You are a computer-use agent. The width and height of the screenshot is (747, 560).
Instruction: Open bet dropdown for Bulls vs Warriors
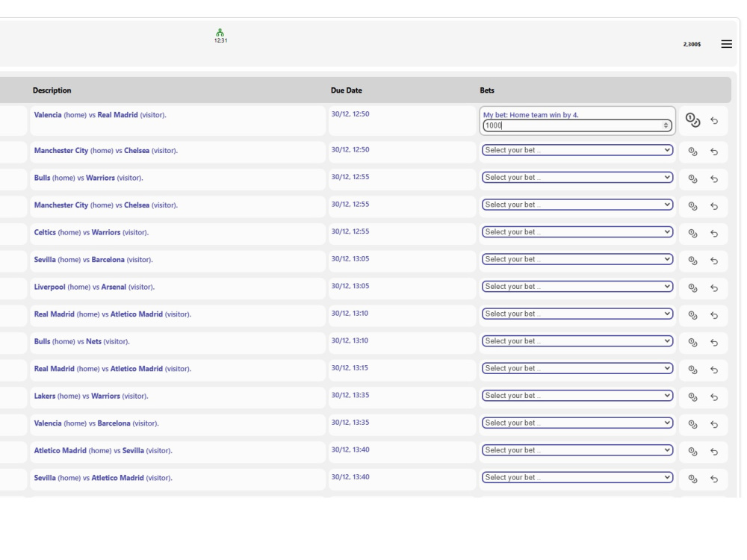tap(577, 177)
